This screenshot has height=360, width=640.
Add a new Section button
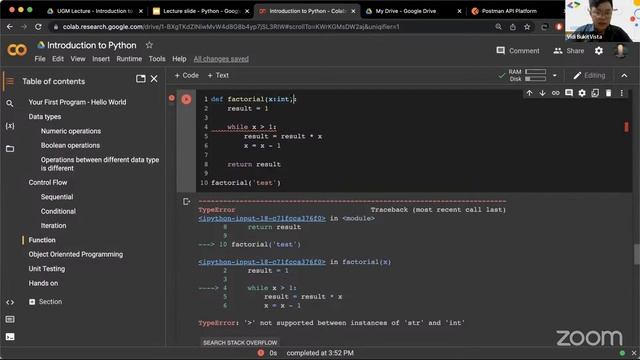click(45, 302)
